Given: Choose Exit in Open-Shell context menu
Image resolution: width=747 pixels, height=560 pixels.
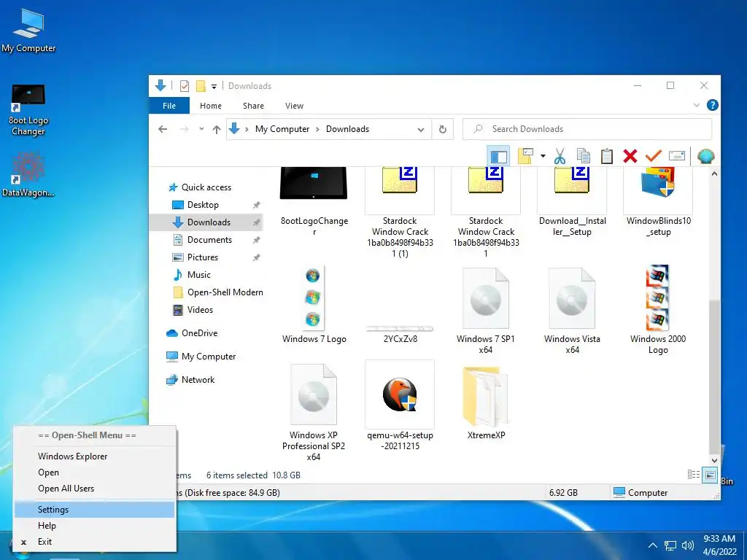Looking at the screenshot, I should pos(95,542).
